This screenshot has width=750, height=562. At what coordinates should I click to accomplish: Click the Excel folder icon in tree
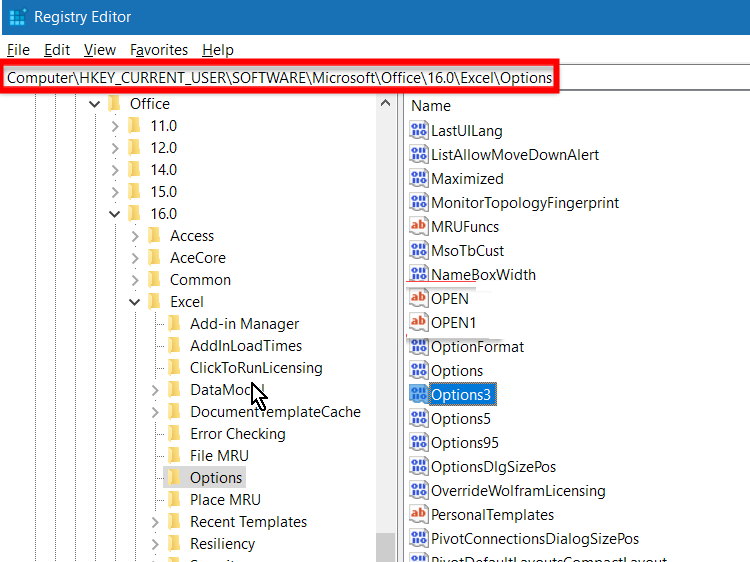pos(154,302)
